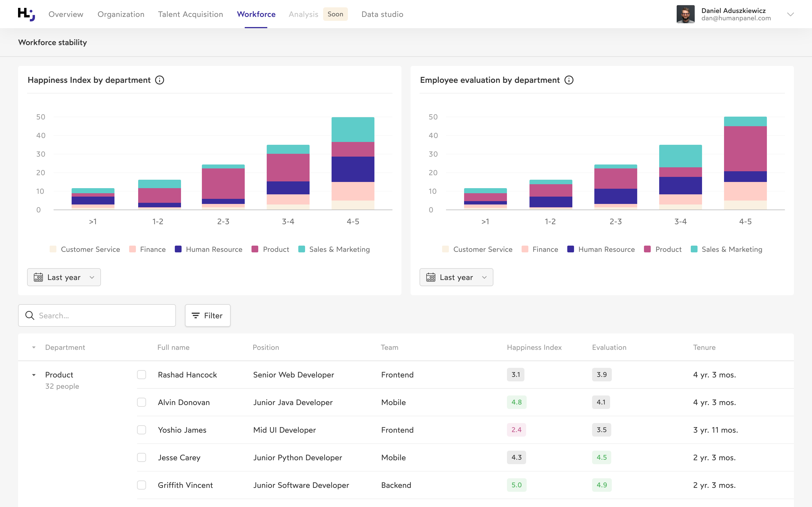Screen dimensions: 812x507
Task: Click calendar icon in Happiness Index period selector
Action: (x=38, y=277)
